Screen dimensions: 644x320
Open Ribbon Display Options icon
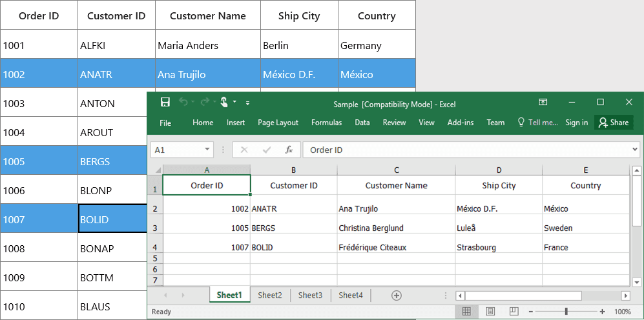coord(543,102)
